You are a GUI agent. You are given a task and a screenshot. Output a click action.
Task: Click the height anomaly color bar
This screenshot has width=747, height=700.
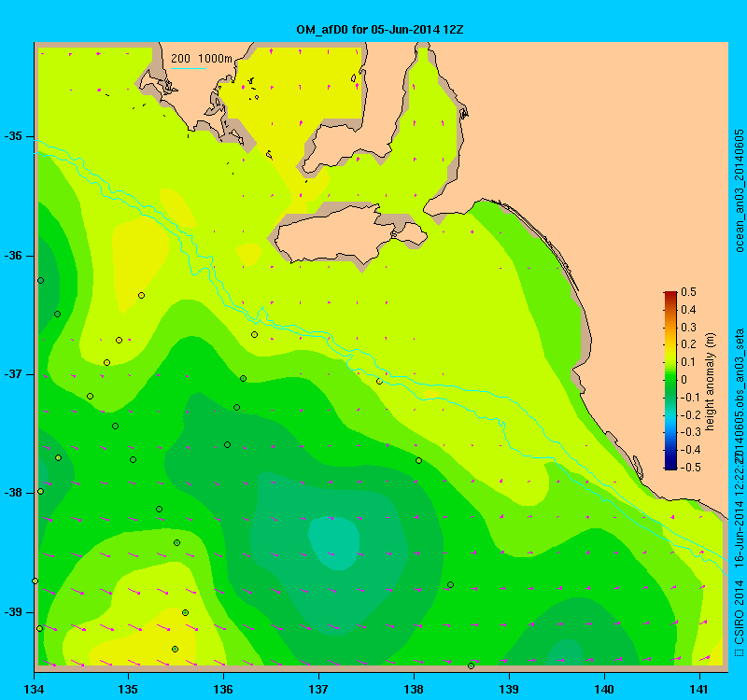point(670,381)
